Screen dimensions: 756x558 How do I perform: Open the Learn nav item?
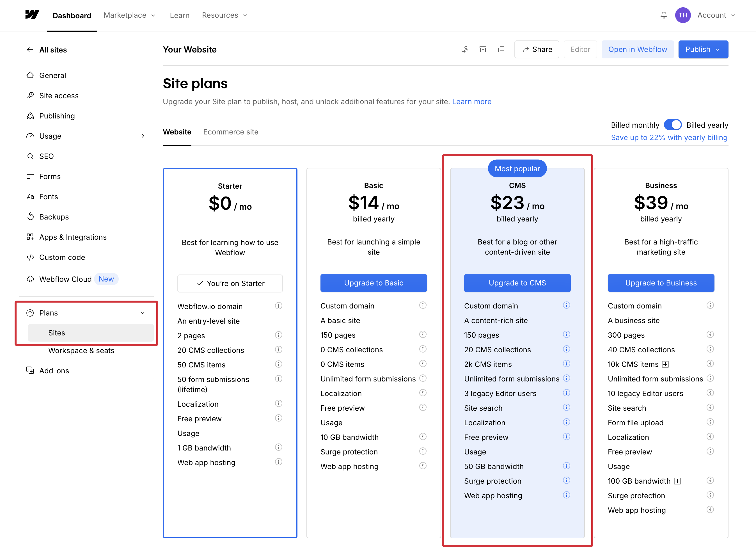(x=180, y=15)
